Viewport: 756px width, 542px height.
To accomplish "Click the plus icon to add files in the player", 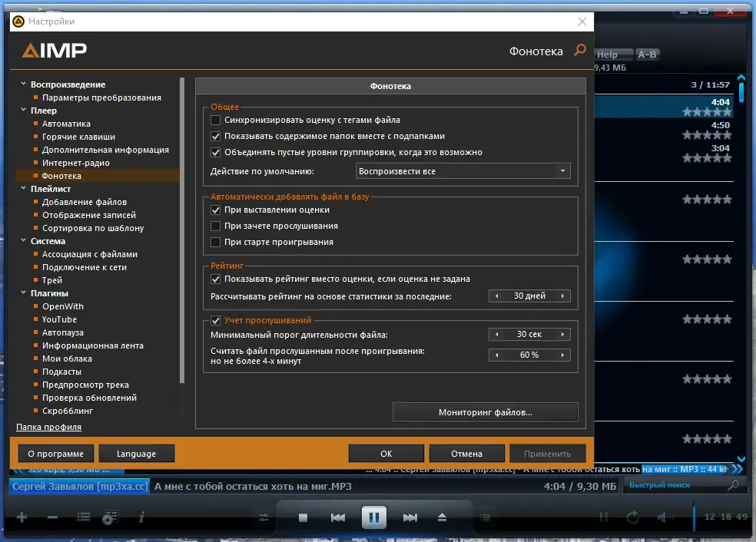I will coord(22,517).
